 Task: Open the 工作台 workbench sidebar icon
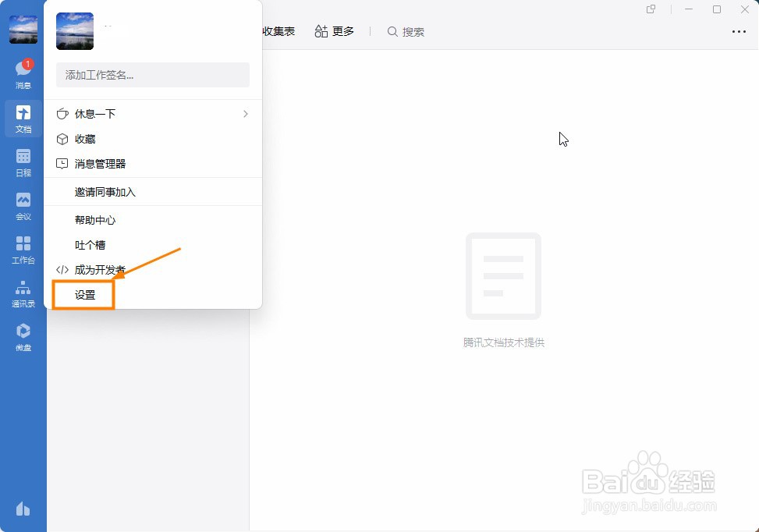(x=23, y=250)
